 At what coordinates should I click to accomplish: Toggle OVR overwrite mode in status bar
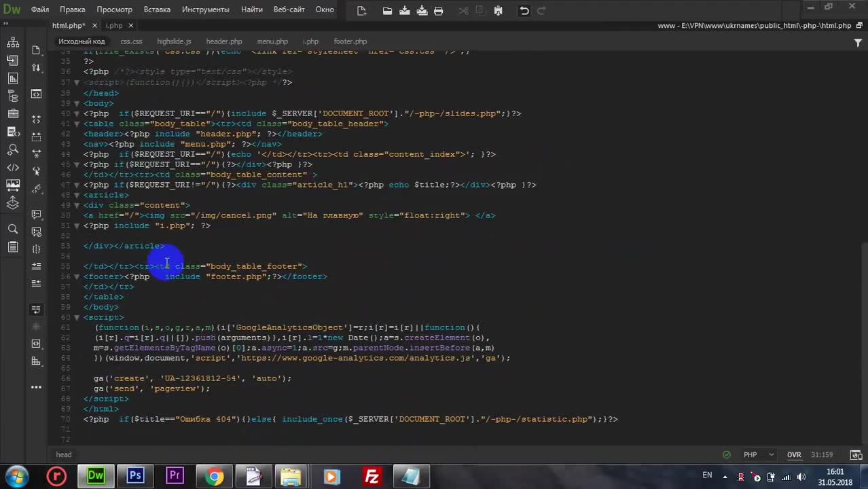pyautogui.click(x=794, y=455)
